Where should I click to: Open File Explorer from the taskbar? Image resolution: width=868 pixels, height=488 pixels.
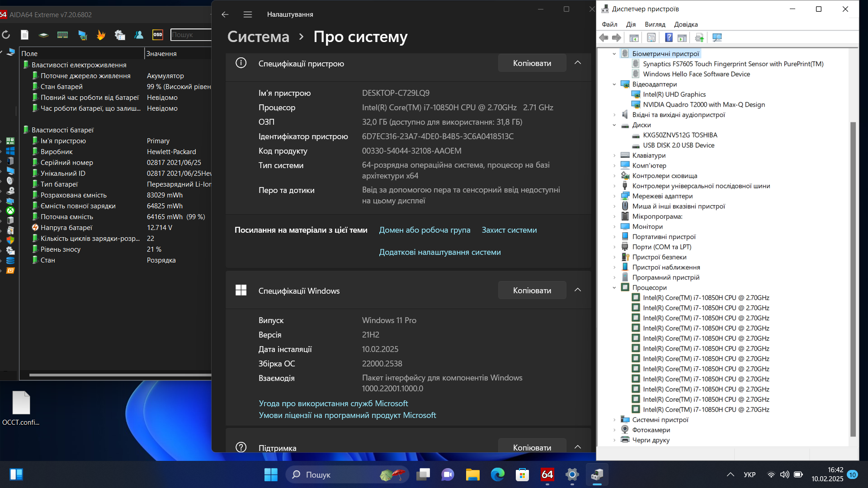(x=472, y=474)
